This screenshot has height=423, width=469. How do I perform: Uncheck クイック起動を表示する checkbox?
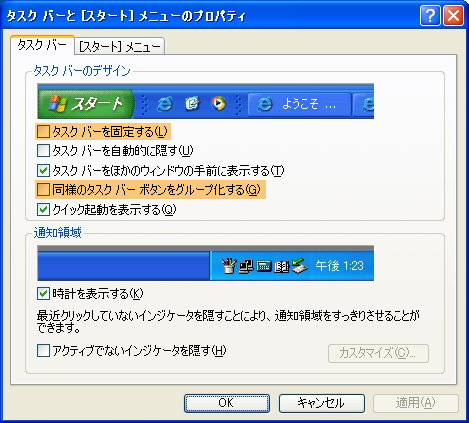(43, 209)
